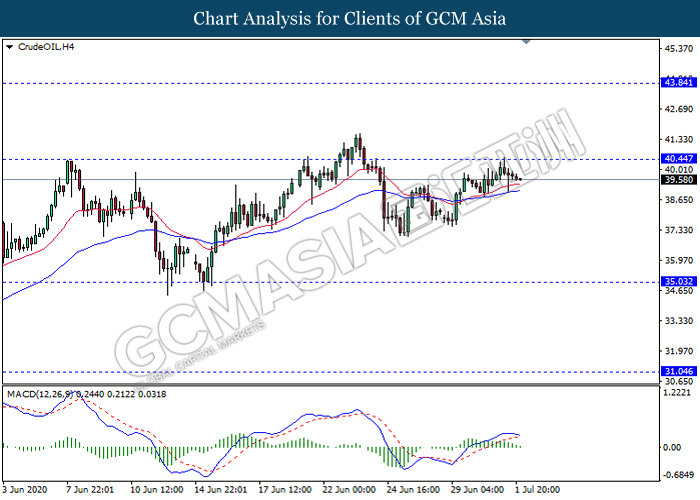This screenshot has width=700, height=500.
Task: Click the 29 Jun 04:00 time label
Action: click(x=478, y=490)
